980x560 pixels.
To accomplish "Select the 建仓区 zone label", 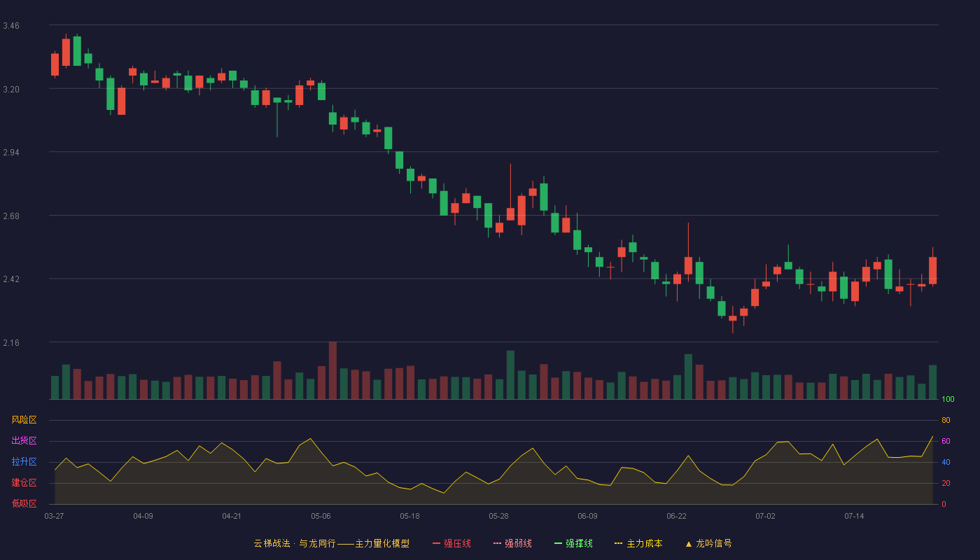I will click(x=24, y=483).
